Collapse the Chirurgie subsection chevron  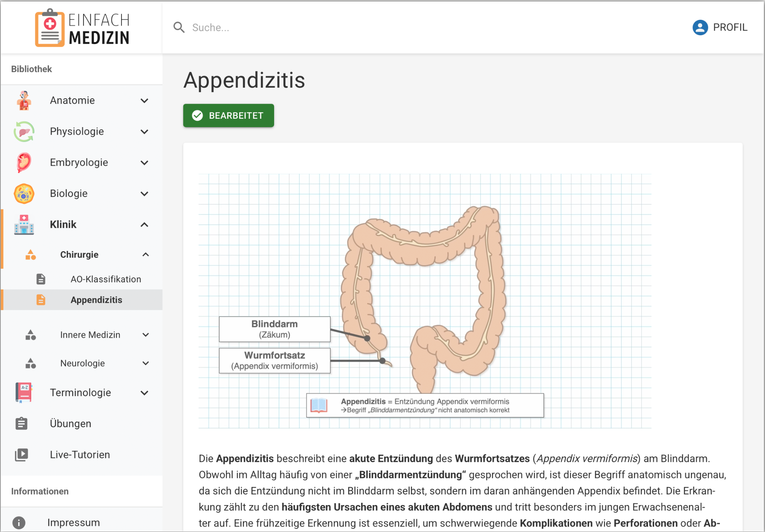pos(145,255)
